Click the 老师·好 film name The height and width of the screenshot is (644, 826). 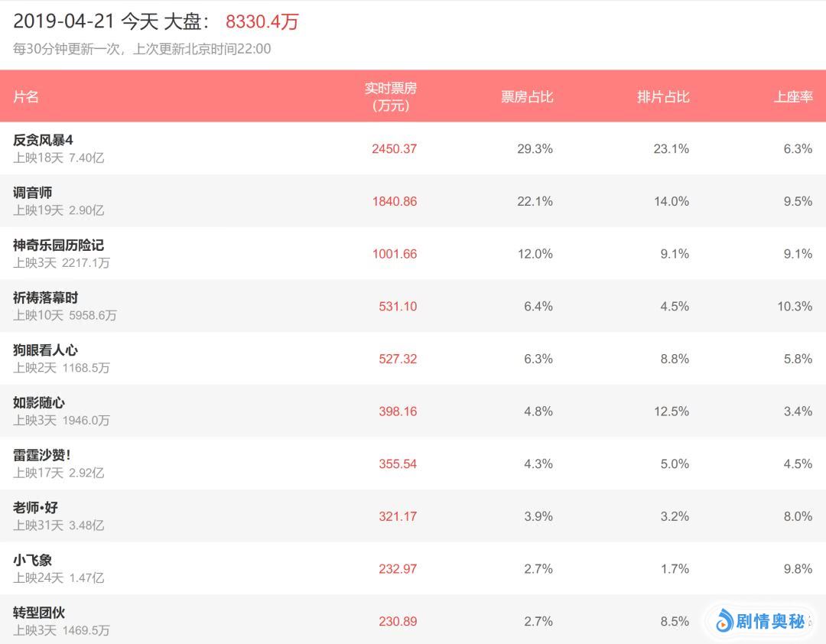point(36,508)
